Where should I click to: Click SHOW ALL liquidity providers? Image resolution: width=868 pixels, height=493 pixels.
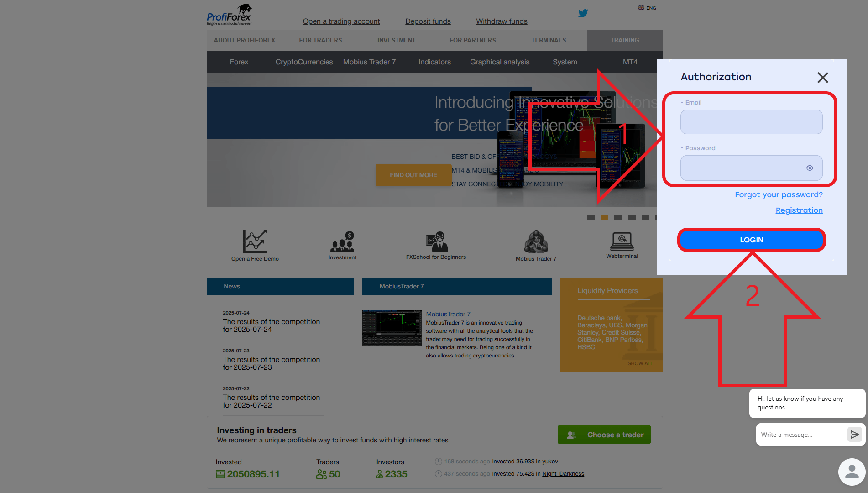640,363
